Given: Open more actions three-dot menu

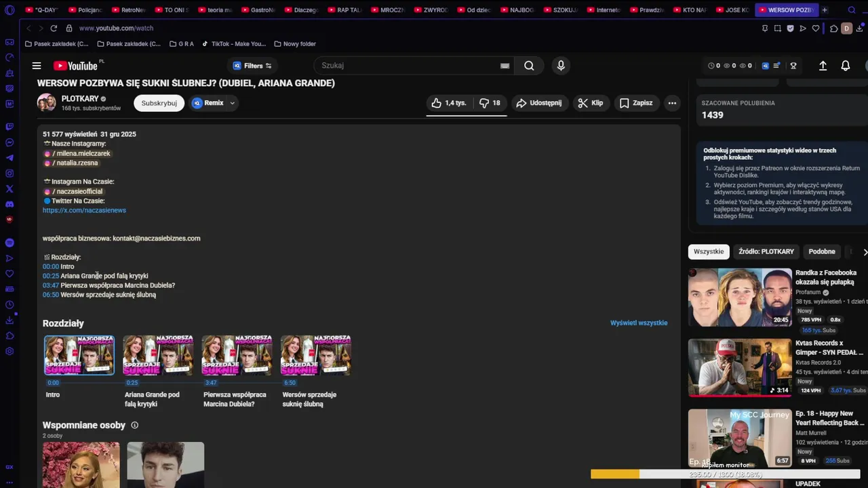Looking at the screenshot, I should [x=672, y=103].
